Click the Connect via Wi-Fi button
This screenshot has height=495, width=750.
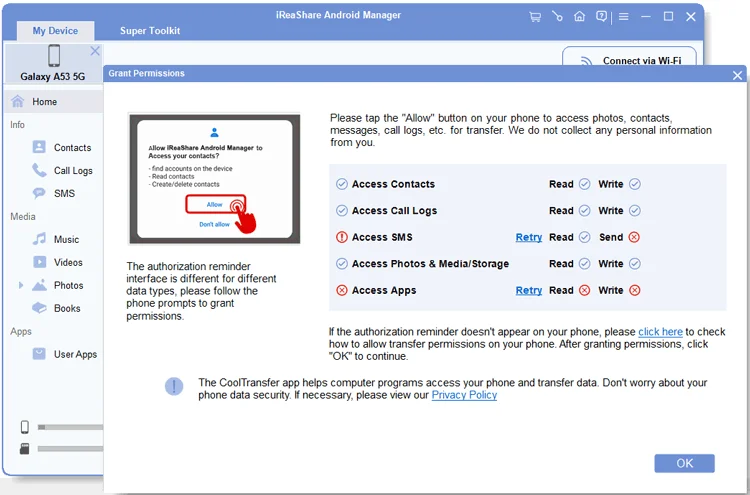click(x=629, y=56)
